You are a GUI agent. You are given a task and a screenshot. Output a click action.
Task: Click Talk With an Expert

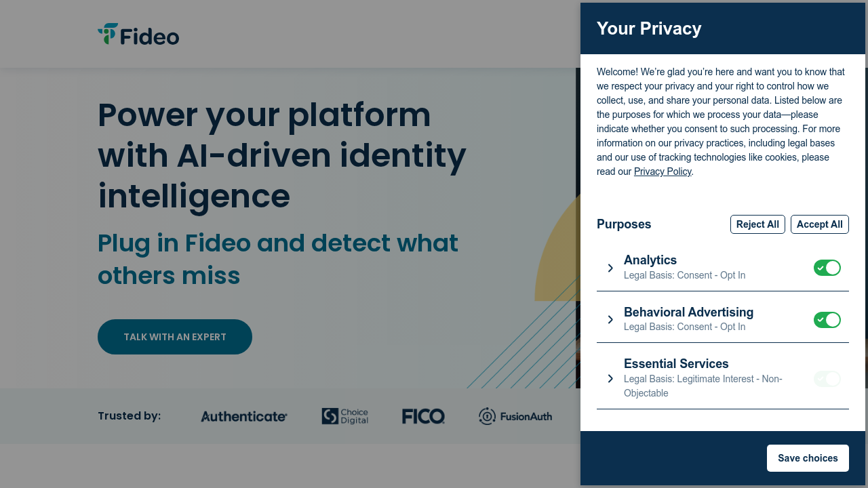coord(174,337)
